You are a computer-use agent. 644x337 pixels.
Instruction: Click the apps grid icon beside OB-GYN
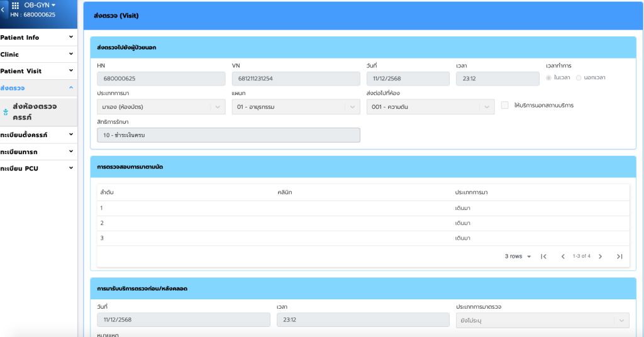click(16, 5)
